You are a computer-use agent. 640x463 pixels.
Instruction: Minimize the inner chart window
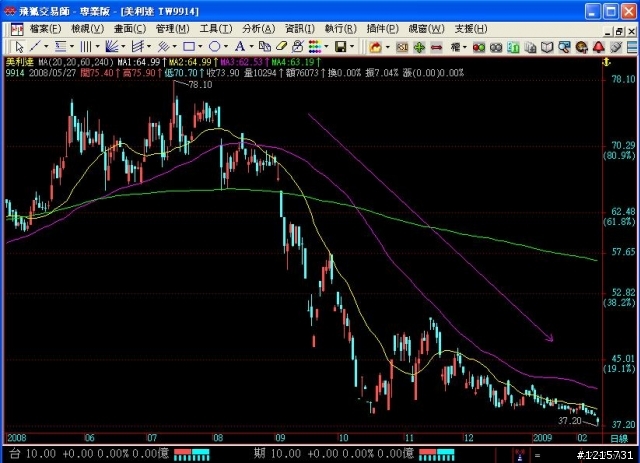click(x=608, y=31)
